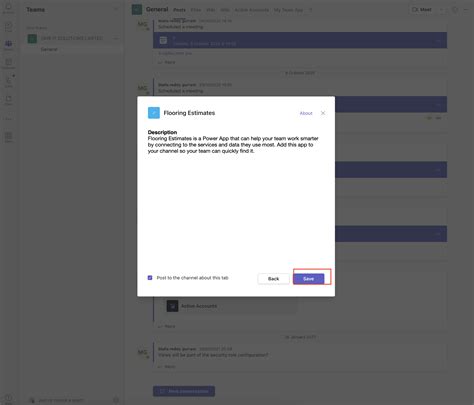
Task: Switch to the Active Accounts tab
Action: pyautogui.click(x=252, y=10)
